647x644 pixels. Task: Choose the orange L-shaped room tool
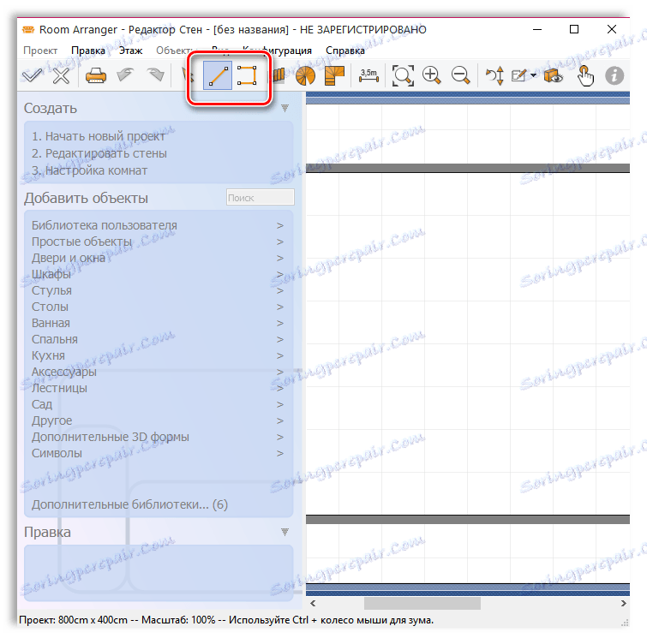(334, 75)
